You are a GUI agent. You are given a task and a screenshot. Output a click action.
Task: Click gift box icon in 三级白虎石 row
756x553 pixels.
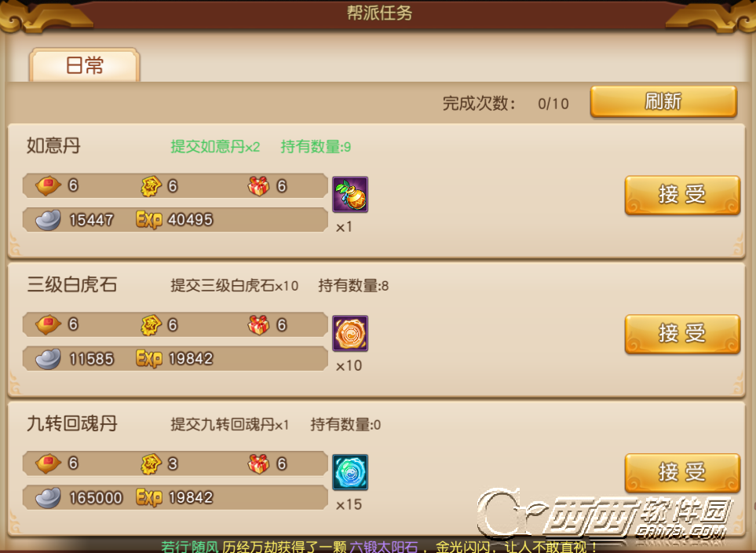pos(258,324)
